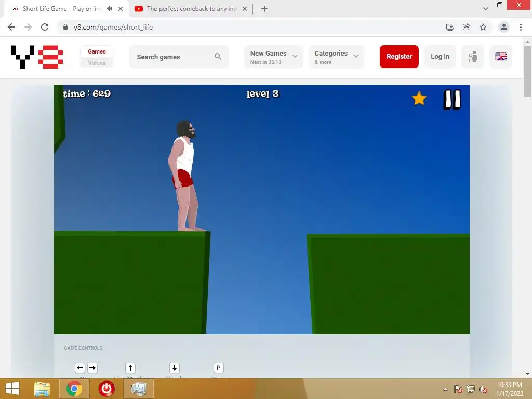Click the muted volume tray icon
This screenshot has height=399, width=532.
tap(483, 389)
